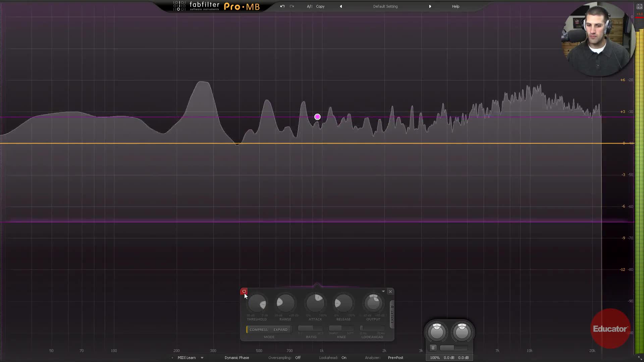Expand the EXPERT settings panel
Image resolution: width=644 pixels, height=362 pixels.
[x=392, y=314]
